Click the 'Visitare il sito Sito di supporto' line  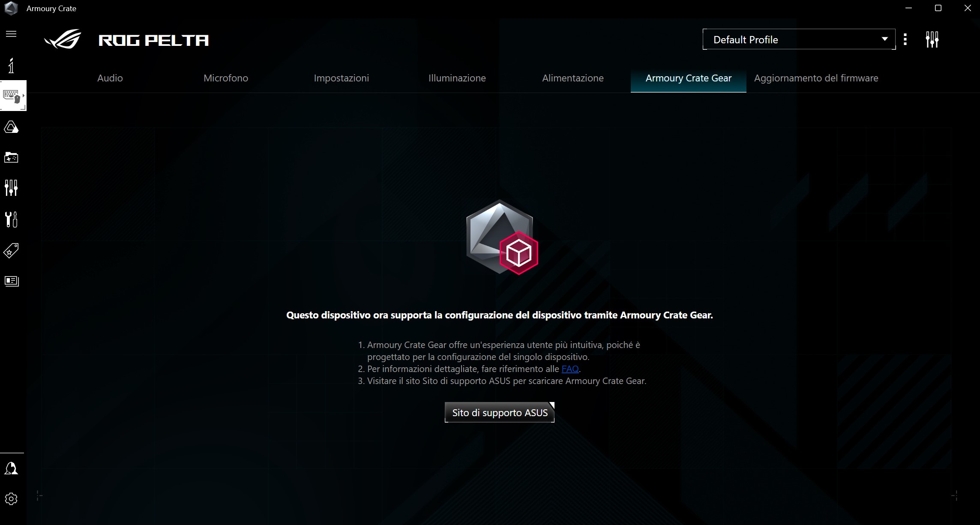click(x=502, y=381)
